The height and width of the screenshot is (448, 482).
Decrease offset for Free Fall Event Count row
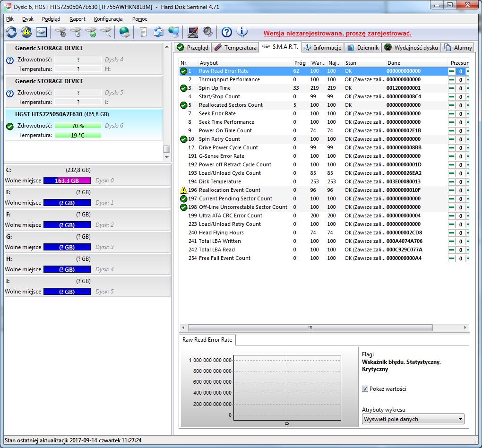point(452,258)
